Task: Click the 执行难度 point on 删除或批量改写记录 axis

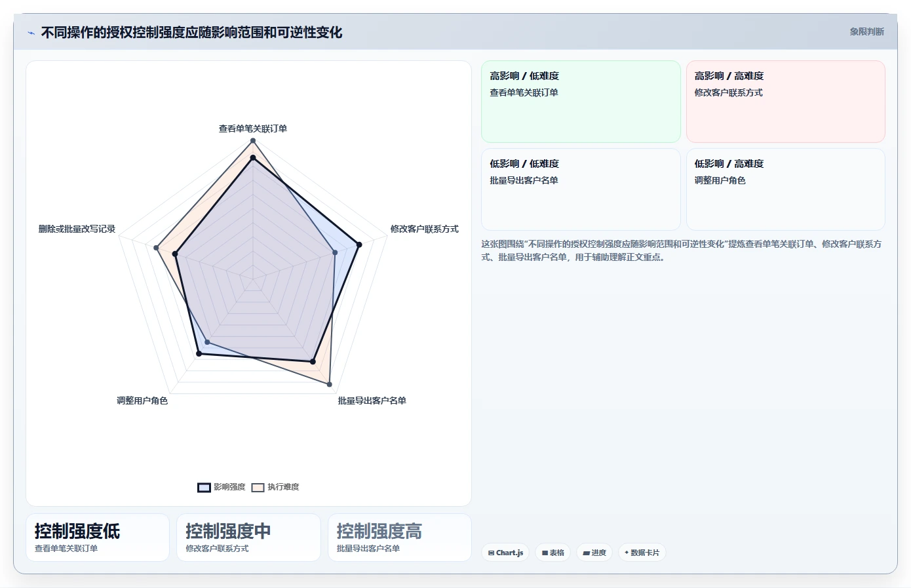Action: click(x=156, y=248)
